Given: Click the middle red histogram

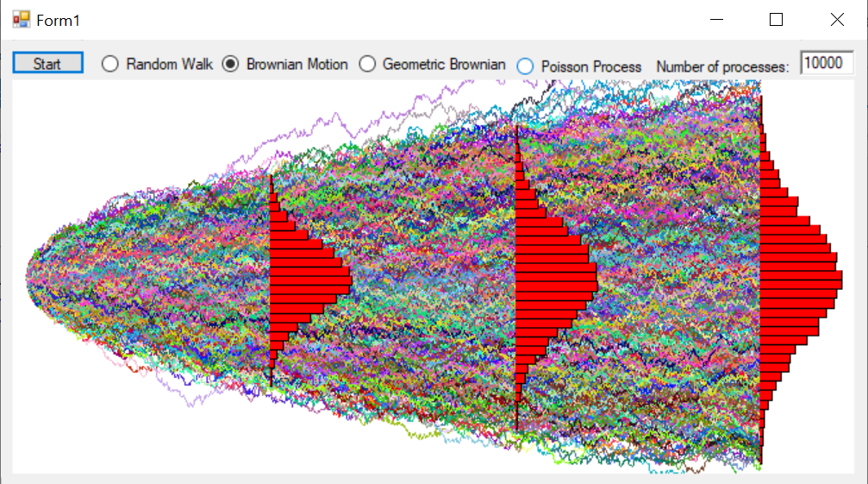Looking at the screenshot, I should (x=547, y=276).
